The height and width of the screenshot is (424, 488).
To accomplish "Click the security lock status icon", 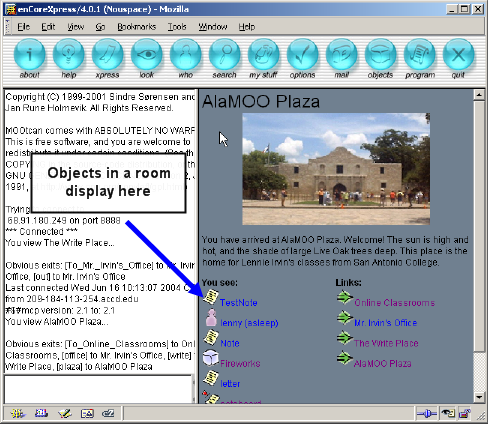I will [464, 414].
